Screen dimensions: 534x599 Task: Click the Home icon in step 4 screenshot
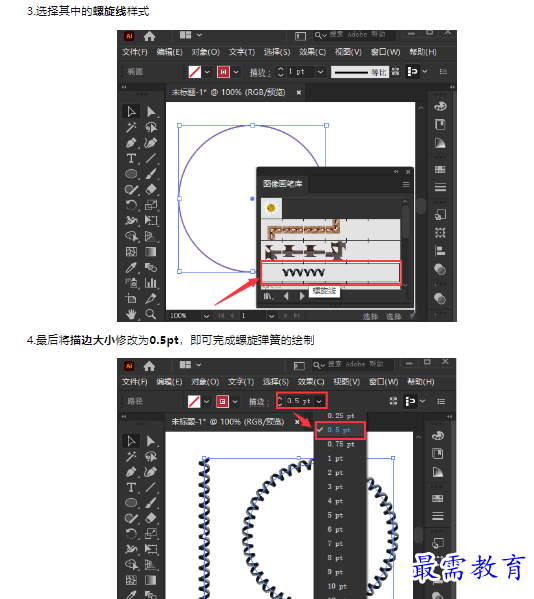click(x=149, y=366)
